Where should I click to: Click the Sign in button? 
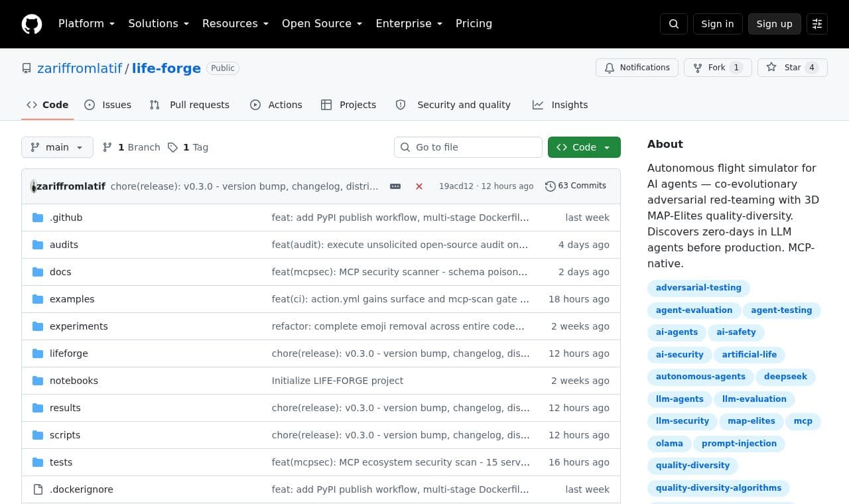pyautogui.click(x=718, y=24)
